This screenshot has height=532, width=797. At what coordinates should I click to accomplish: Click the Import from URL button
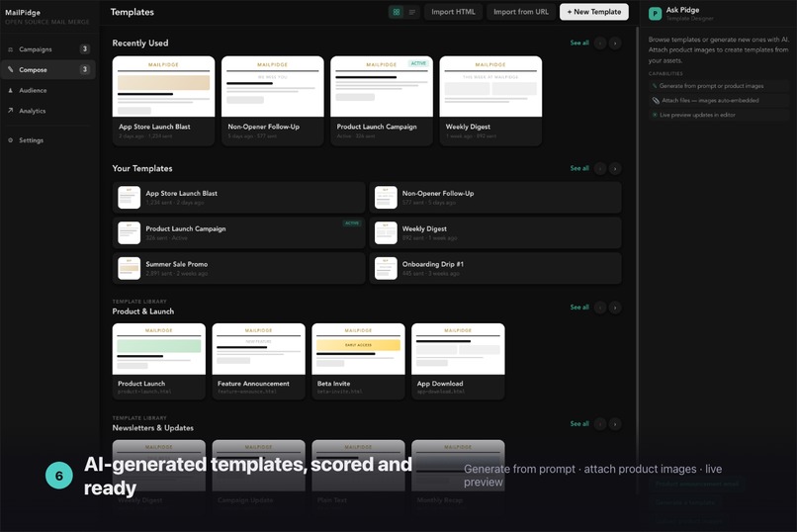tap(521, 12)
